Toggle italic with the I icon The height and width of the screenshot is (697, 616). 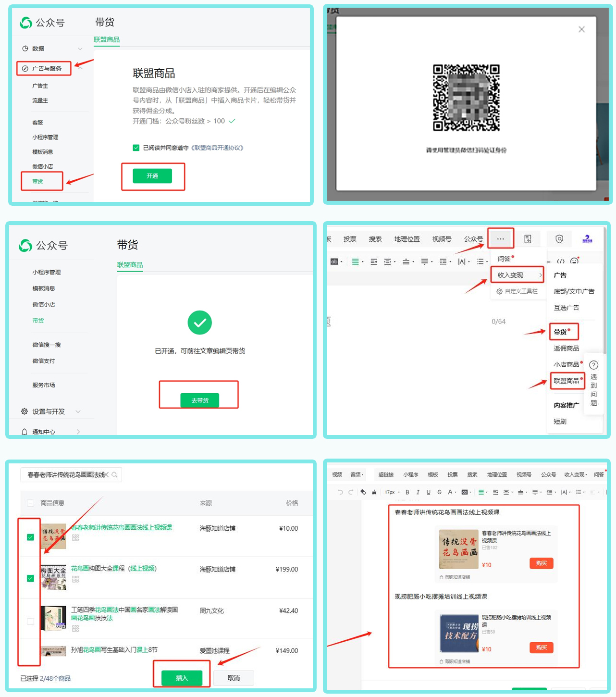pyautogui.click(x=418, y=492)
